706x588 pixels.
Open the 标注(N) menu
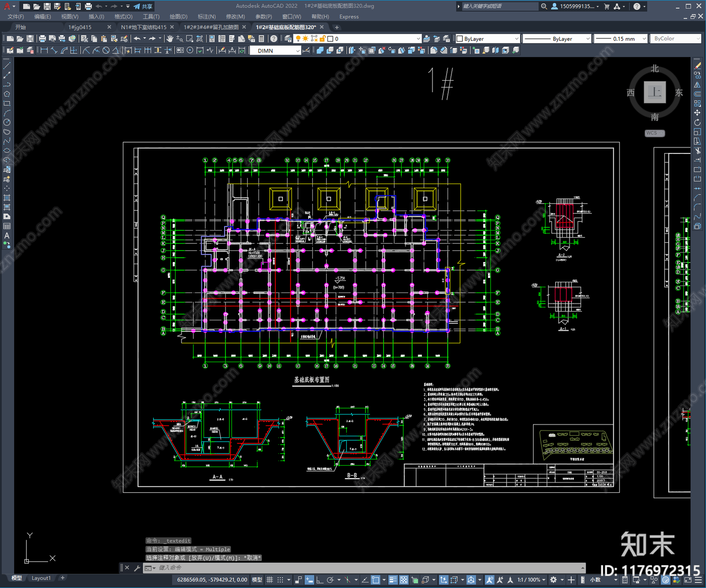coord(207,17)
